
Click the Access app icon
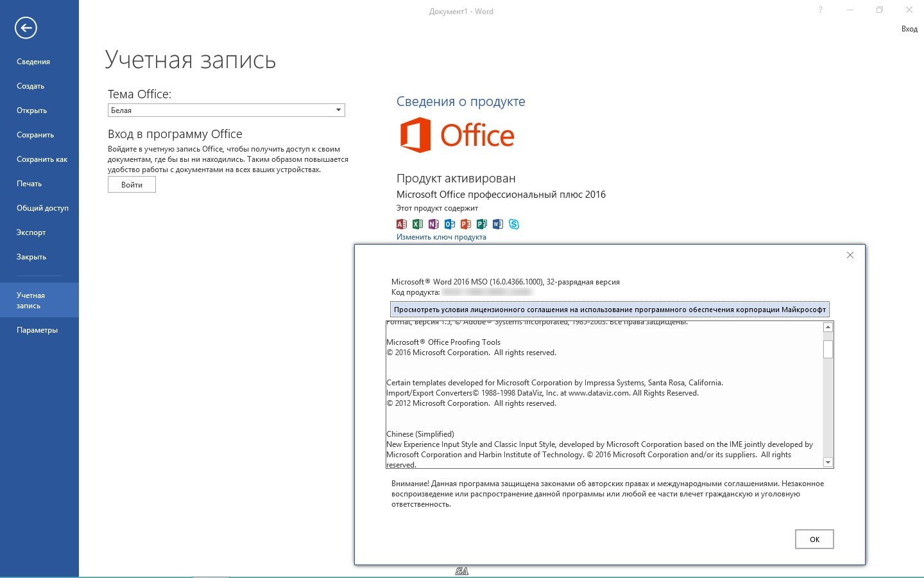coord(402,224)
